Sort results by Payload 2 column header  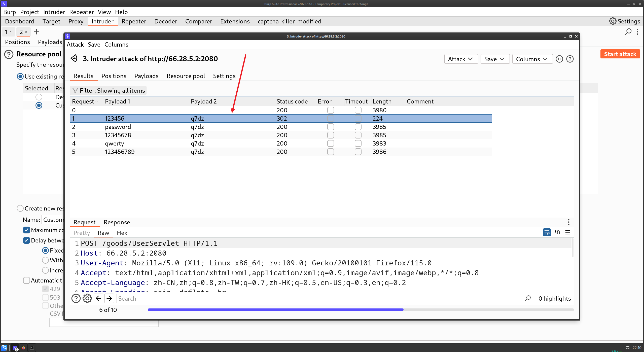[233, 101]
